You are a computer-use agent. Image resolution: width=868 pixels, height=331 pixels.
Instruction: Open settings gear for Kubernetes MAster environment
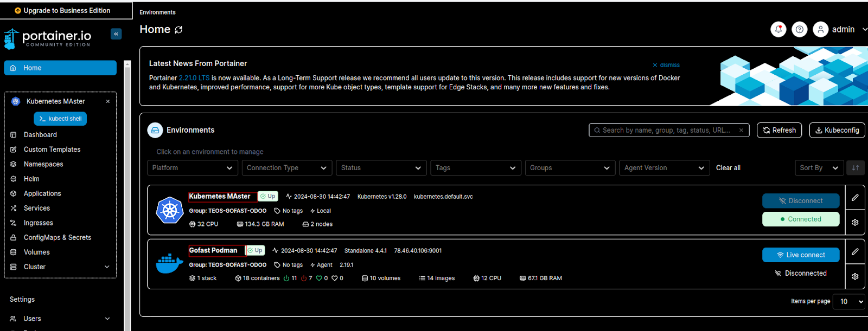(855, 222)
